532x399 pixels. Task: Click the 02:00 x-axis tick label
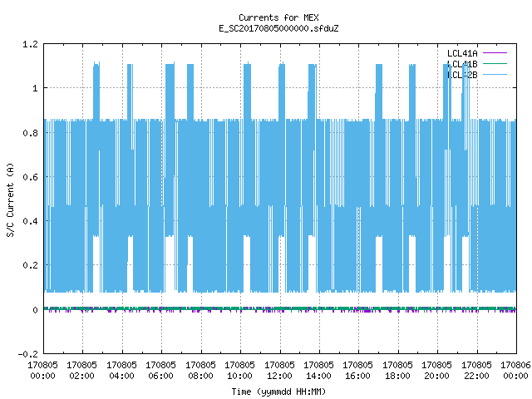(81, 376)
